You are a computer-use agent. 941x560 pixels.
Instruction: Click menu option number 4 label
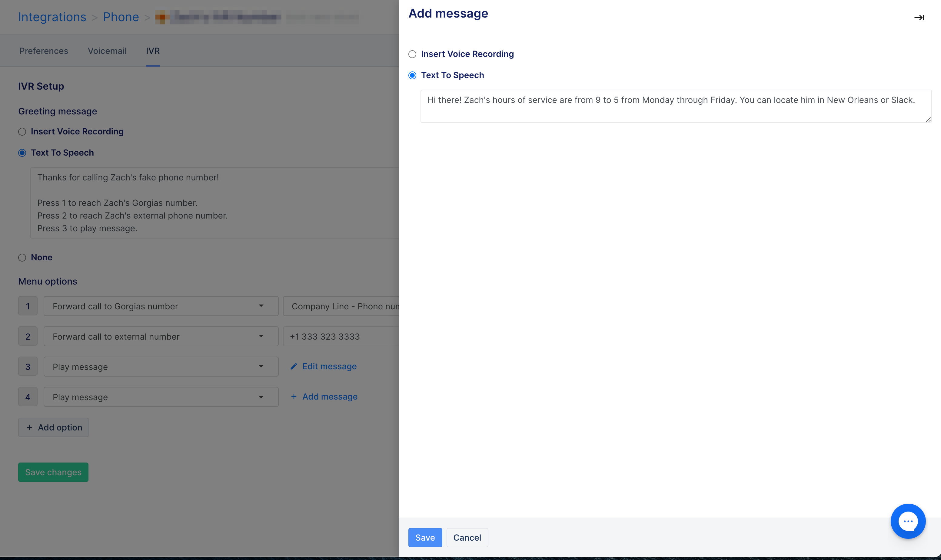[28, 397]
